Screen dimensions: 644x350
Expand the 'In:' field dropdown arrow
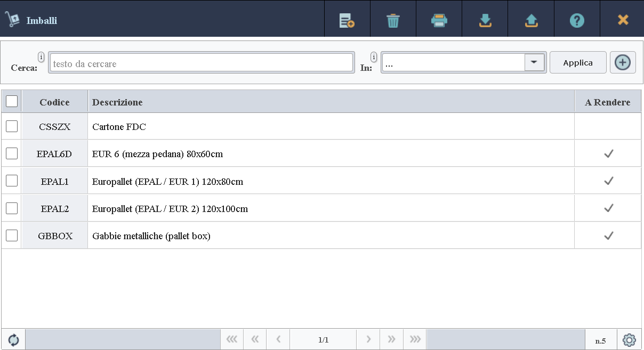[x=534, y=62]
